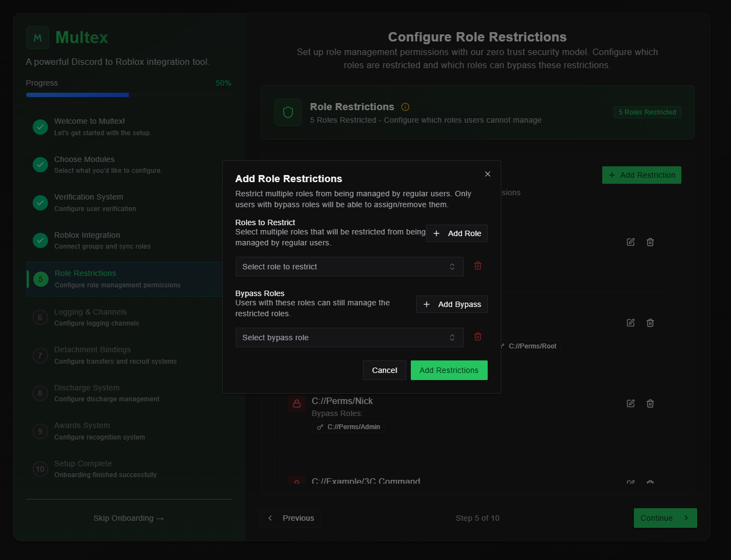Click the C://Perms/Root bypass tag
The height and width of the screenshot is (560, 731).
(x=530, y=346)
